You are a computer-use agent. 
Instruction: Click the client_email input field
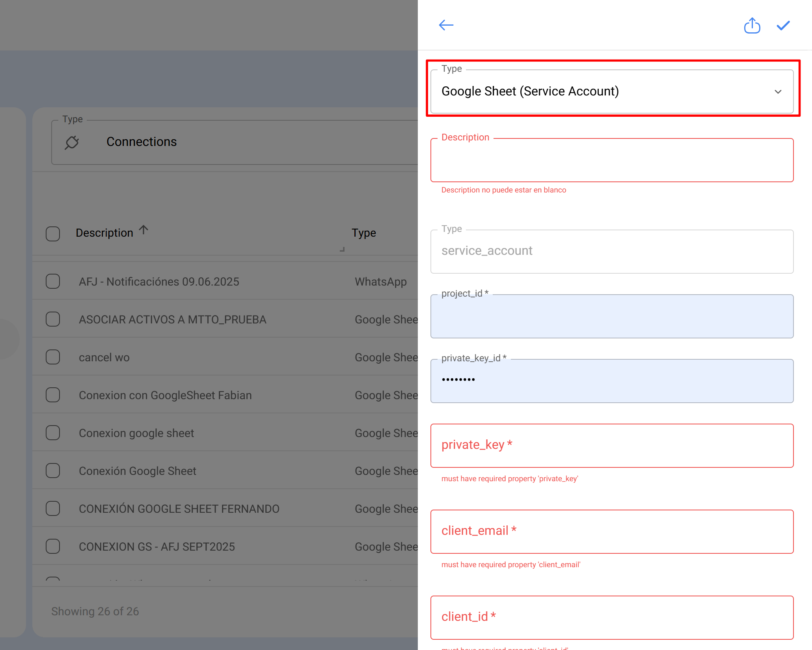coord(611,532)
